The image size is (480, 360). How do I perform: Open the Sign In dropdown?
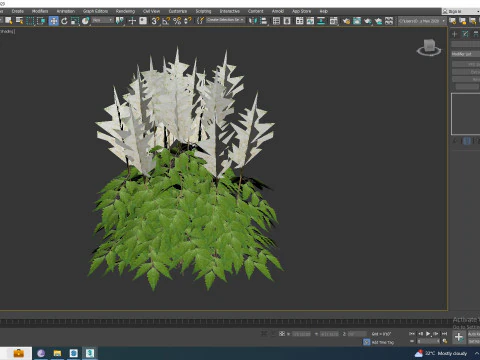pos(461,11)
